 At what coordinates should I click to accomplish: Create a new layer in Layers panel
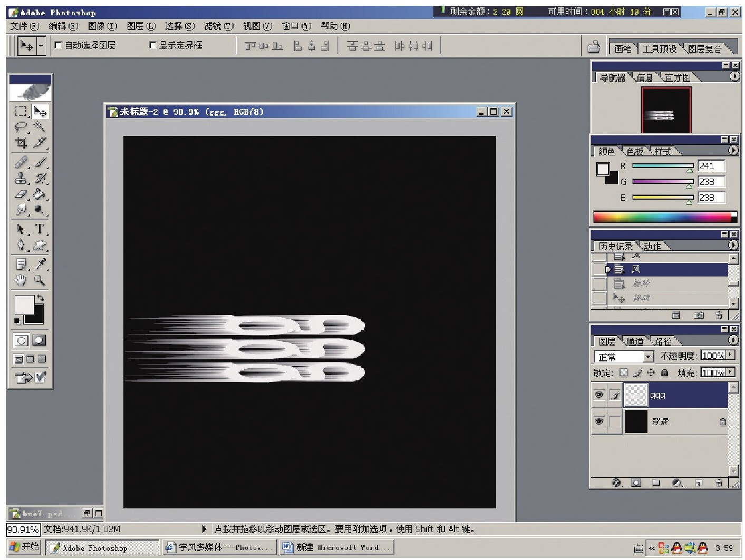coord(699,483)
